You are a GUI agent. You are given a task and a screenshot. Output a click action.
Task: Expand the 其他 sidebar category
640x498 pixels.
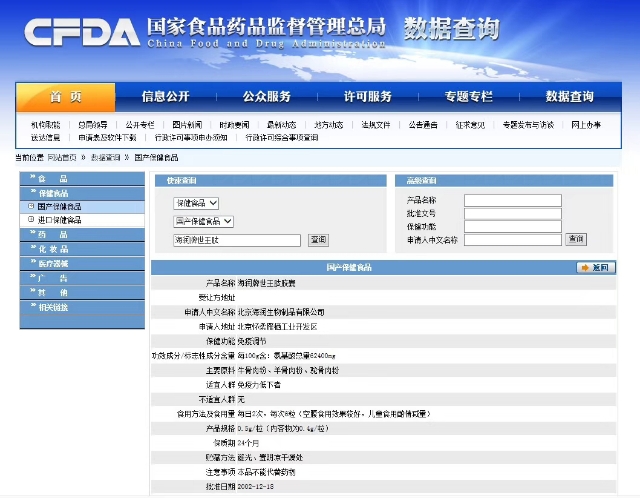click(x=82, y=293)
